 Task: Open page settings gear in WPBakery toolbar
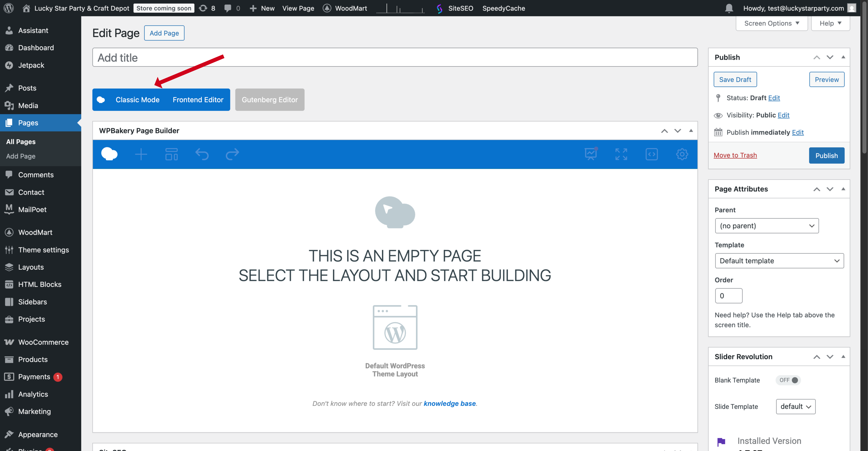[x=682, y=154]
